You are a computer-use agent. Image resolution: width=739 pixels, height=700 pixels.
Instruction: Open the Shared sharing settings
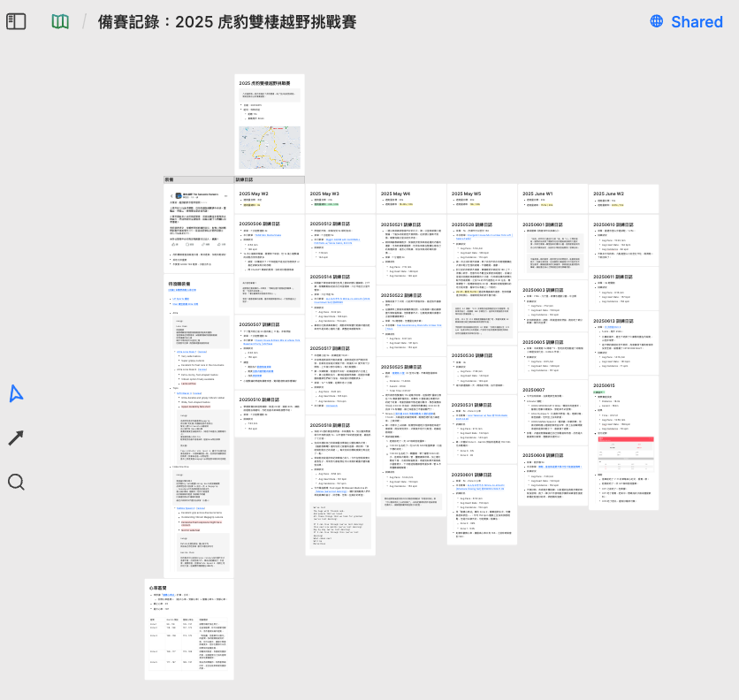[x=686, y=21]
